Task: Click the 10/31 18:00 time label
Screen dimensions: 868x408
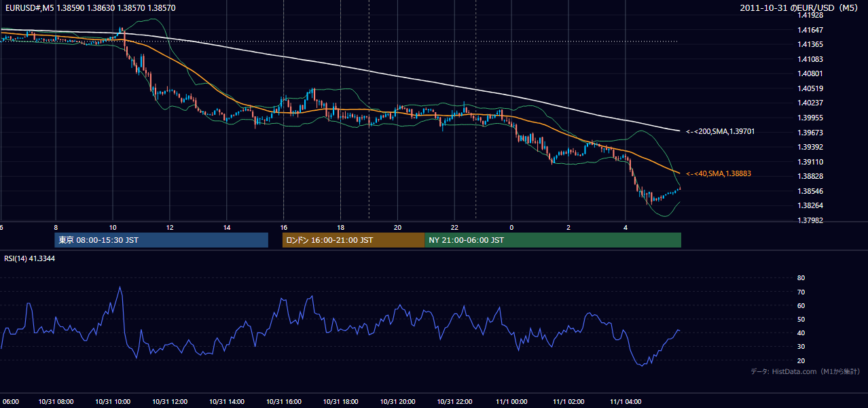Action: (341, 401)
